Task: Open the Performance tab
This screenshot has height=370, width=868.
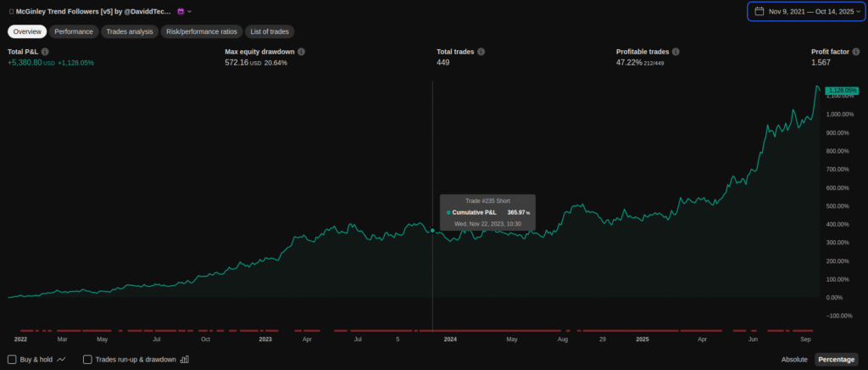Action: 74,31
